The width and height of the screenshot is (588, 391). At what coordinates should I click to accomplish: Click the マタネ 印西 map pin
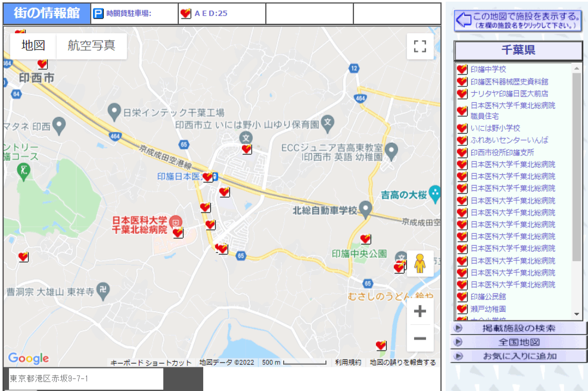pos(59,126)
